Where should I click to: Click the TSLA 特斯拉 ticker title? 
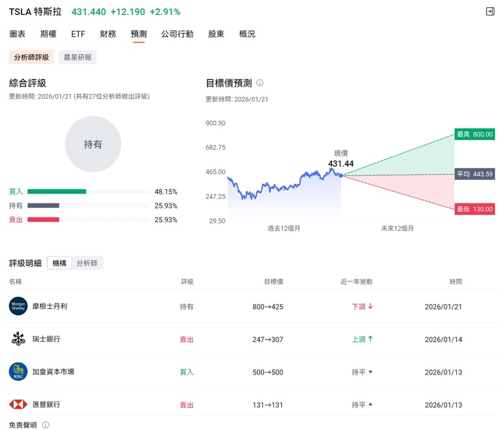pyautogui.click(x=36, y=12)
